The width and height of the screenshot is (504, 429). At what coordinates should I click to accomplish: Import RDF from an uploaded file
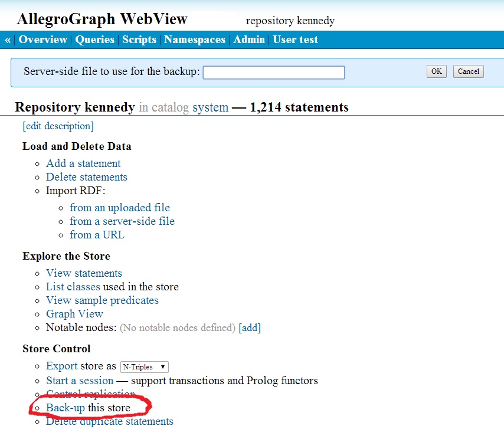tap(120, 208)
